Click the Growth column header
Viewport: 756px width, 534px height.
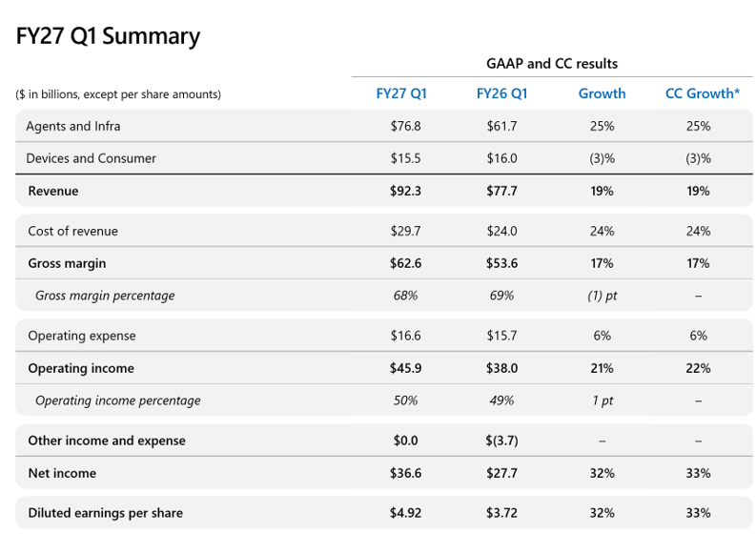coord(602,93)
